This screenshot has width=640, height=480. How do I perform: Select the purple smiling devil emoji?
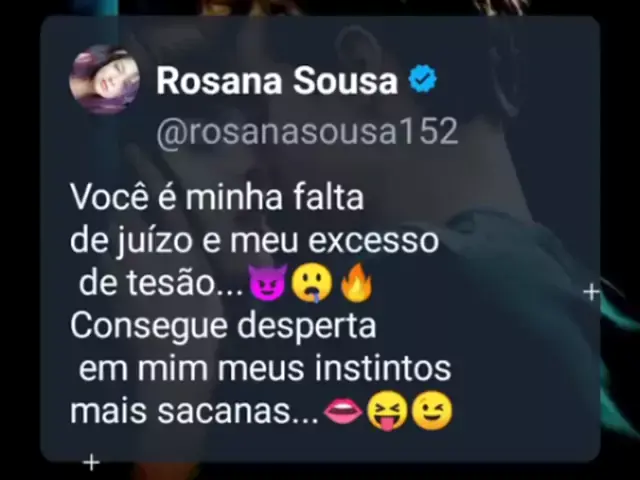click(x=269, y=282)
